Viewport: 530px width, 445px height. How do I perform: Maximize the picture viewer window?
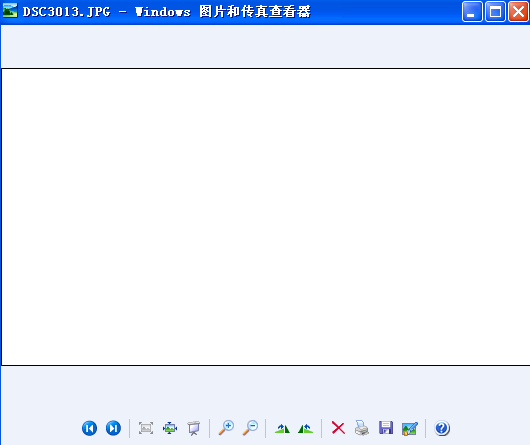(495, 12)
